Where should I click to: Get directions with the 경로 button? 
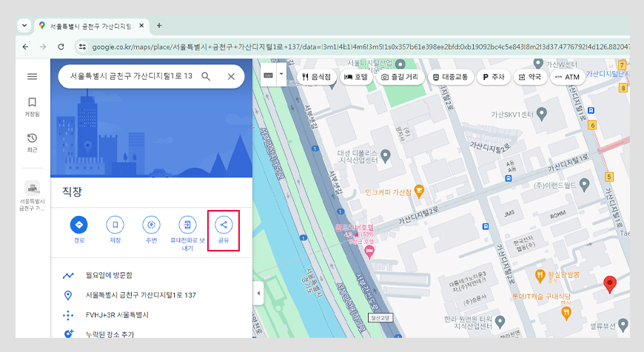79,229
